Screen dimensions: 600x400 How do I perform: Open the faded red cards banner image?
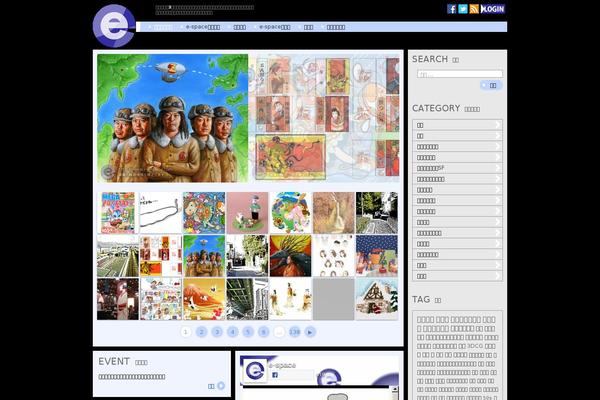(x=324, y=118)
